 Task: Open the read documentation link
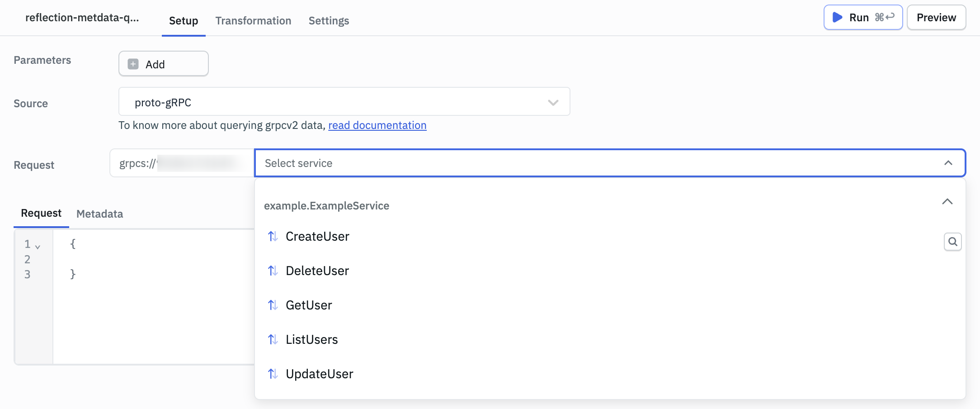[377, 125]
